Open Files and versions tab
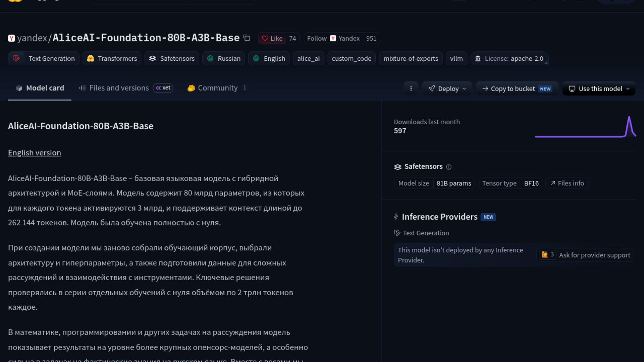Viewport: 644px width, 362px height. (x=126, y=88)
